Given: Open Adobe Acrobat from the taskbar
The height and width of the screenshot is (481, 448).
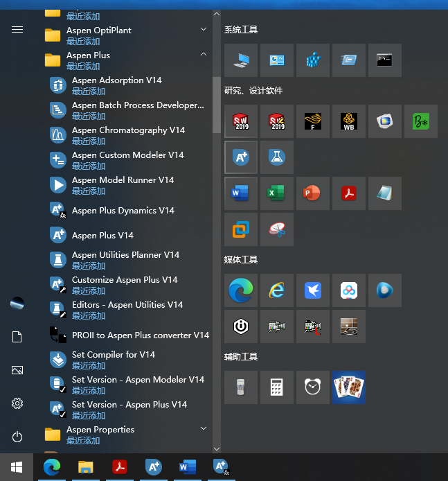Looking at the screenshot, I should click(x=120, y=467).
